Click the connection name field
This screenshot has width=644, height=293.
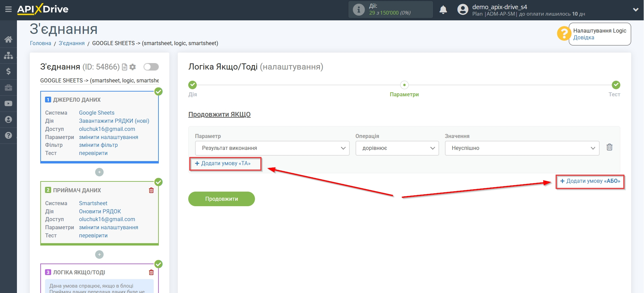(100, 81)
